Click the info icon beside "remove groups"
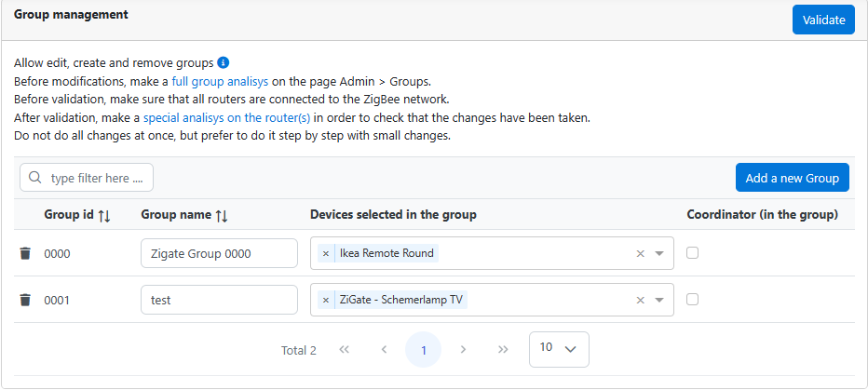 224,62
